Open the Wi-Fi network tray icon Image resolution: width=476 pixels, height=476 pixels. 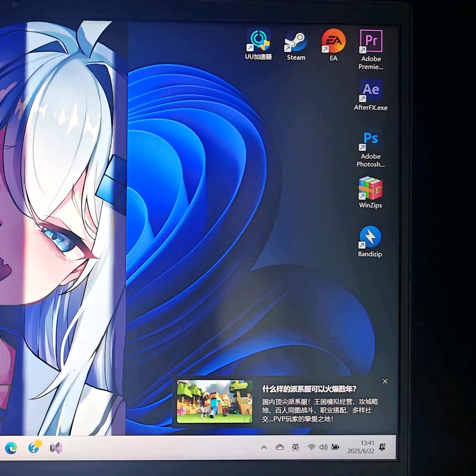coord(311,447)
